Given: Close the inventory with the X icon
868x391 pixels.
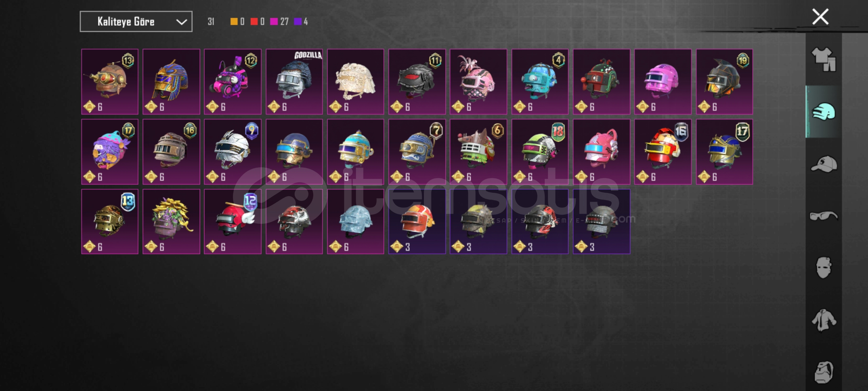Looking at the screenshot, I should (x=820, y=17).
